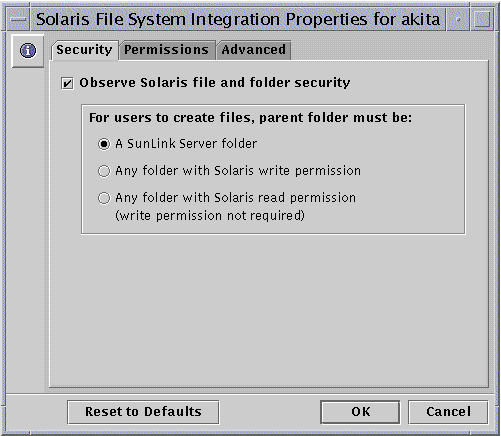This screenshot has width=501, height=436.
Task: Click Reset to Defaults button
Action: pyautogui.click(x=143, y=412)
